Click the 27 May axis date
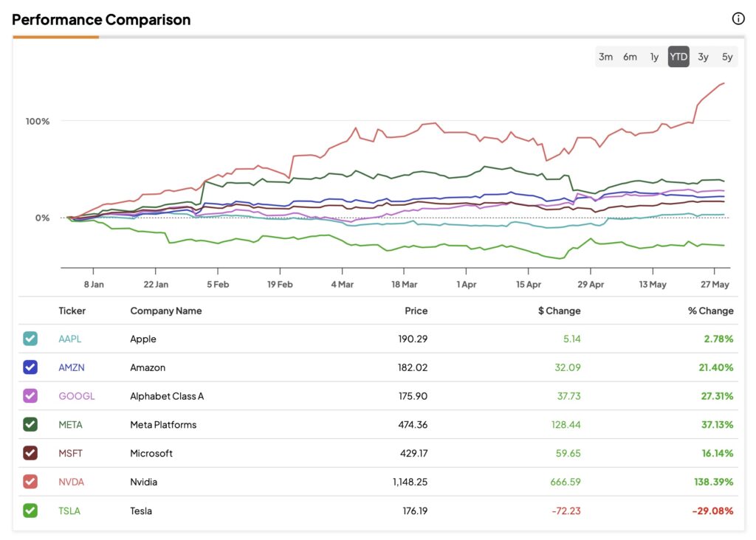 [715, 284]
